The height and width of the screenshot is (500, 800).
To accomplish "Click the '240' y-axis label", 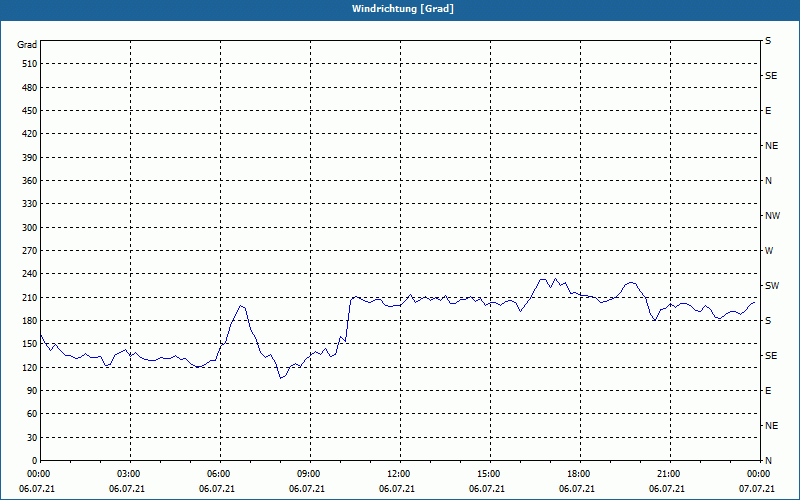I will [x=30, y=274].
